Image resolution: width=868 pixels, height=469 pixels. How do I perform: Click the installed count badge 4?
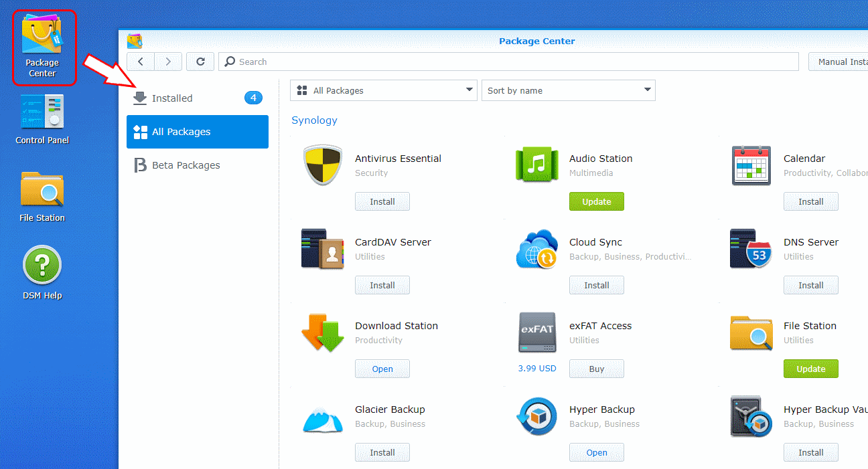click(253, 98)
